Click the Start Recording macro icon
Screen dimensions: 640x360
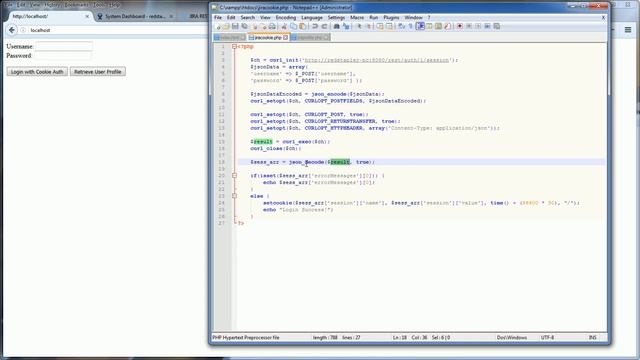click(x=460, y=27)
